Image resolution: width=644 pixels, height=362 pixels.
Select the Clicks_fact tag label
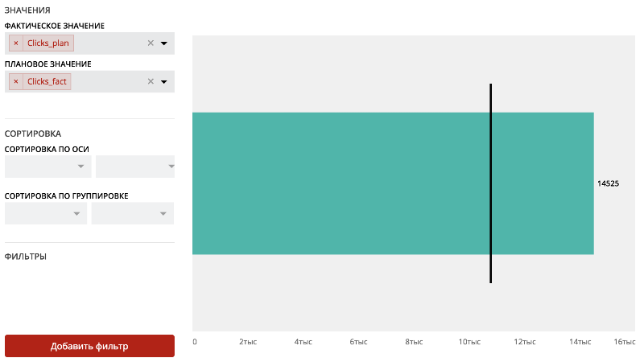[47, 81]
